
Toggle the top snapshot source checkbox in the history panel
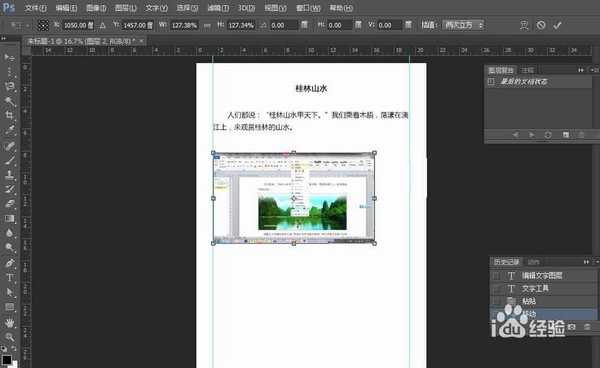(x=491, y=81)
